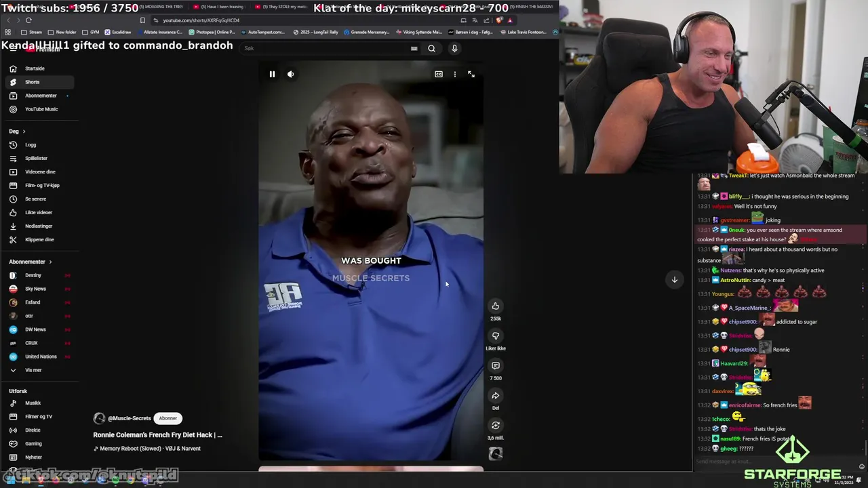
Task: Open the Photopea bookmark
Action: click(x=212, y=32)
